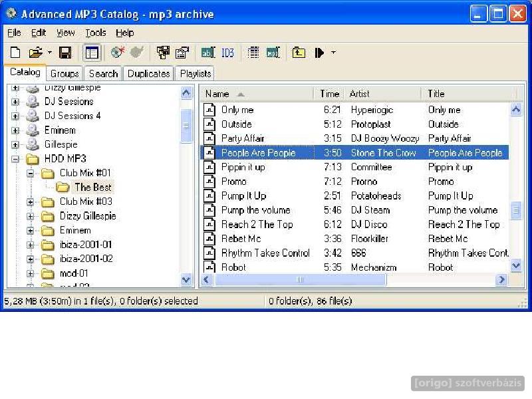
Task: Switch to the Duplicates tab
Action: click(x=148, y=74)
